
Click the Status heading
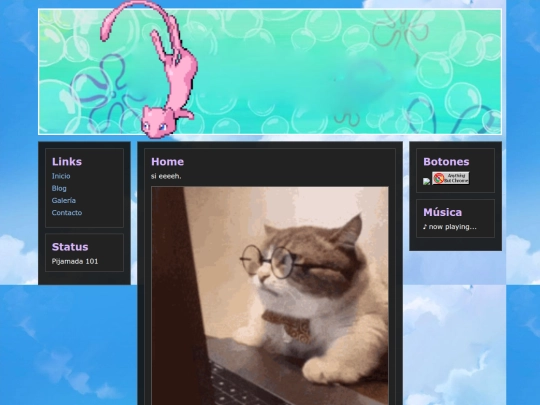coord(70,247)
